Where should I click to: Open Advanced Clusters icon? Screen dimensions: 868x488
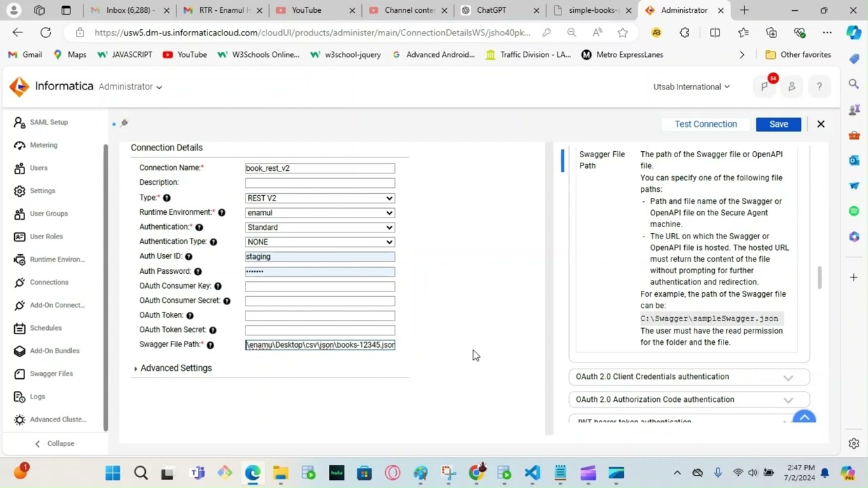(x=20, y=420)
